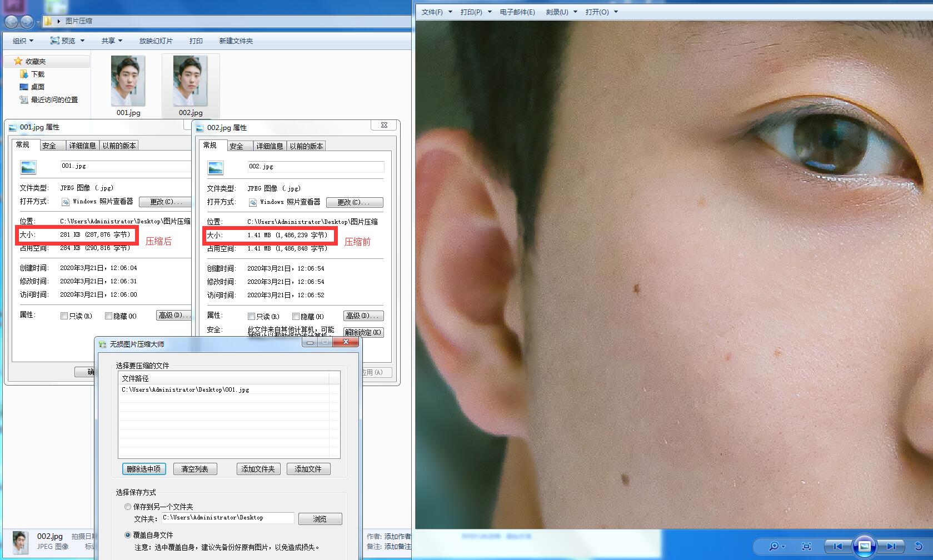The image size is (933, 560).
Task: Go to the previous photo
Action: point(837,546)
